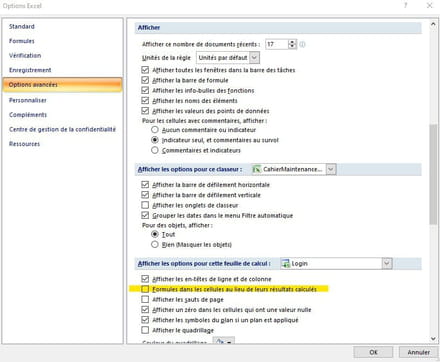
Task: Toggle Afficher un zéro dans les cellules
Action: point(145,310)
